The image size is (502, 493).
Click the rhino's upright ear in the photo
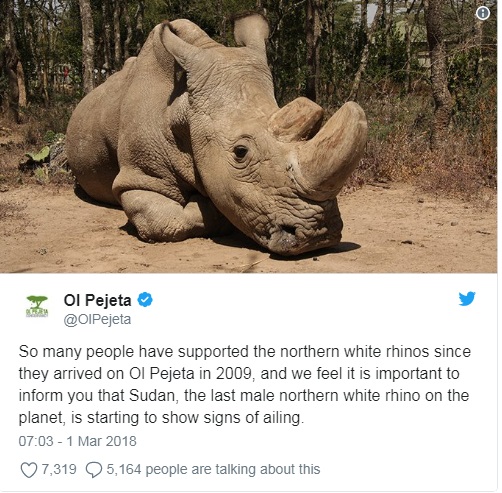pyautogui.click(x=251, y=32)
